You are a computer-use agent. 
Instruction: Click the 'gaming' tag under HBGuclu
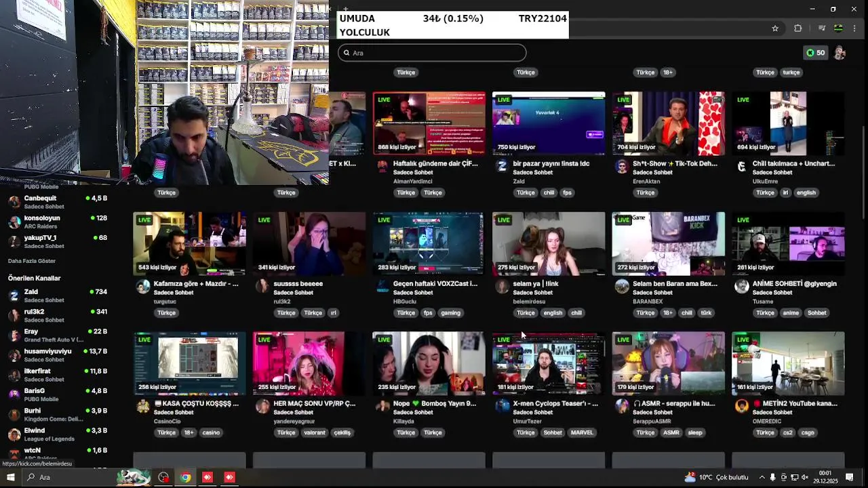point(451,312)
